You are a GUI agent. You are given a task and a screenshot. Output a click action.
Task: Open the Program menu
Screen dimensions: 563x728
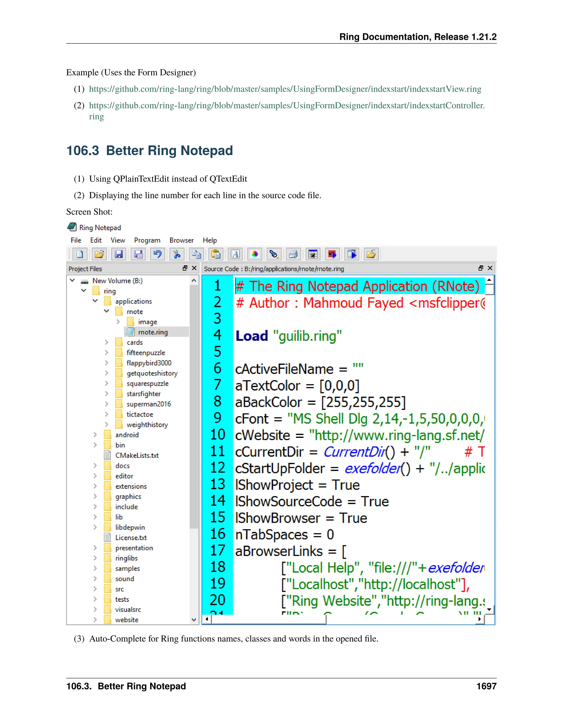coord(147,240)
